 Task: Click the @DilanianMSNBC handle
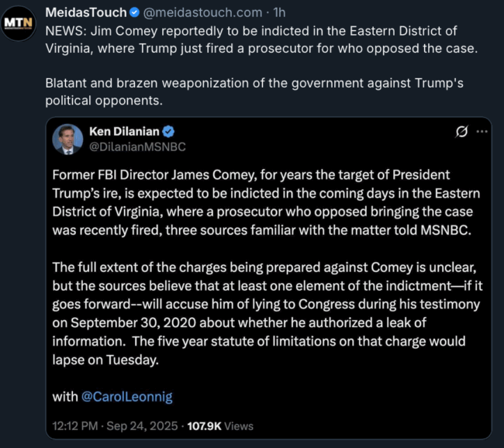click(x=138, y=146)
